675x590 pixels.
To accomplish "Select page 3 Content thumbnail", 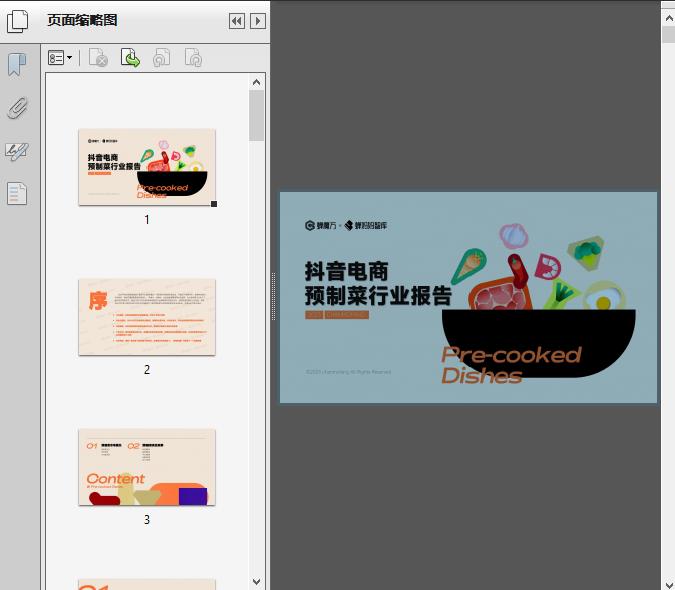I will [x=147, y=467].
